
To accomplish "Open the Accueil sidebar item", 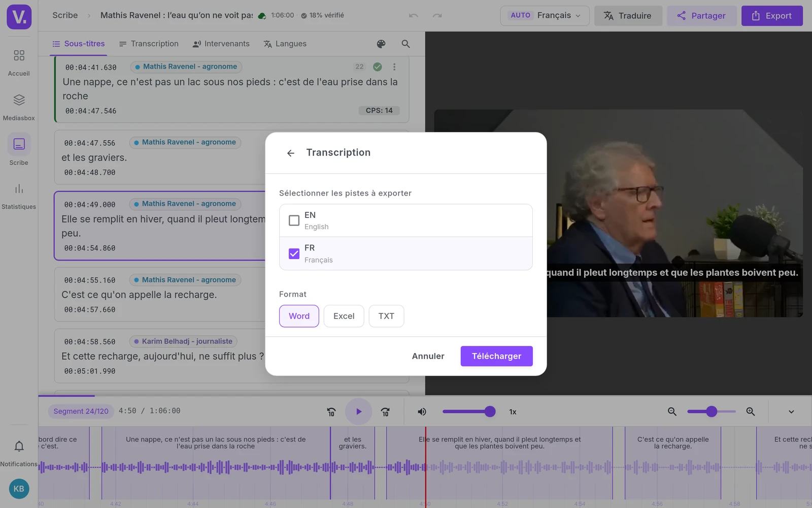I will click(19, 63).
